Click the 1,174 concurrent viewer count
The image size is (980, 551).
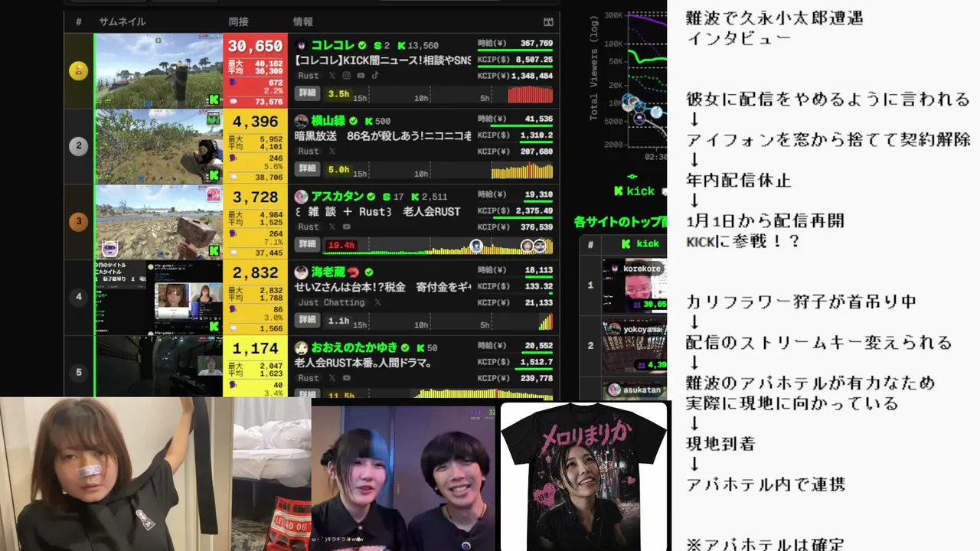click(255, 348)
